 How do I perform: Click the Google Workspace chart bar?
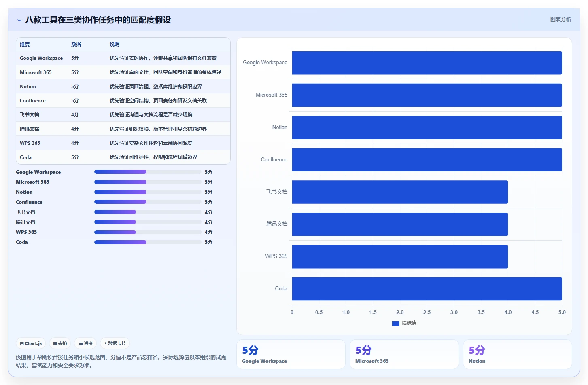(x=427, y=63)
